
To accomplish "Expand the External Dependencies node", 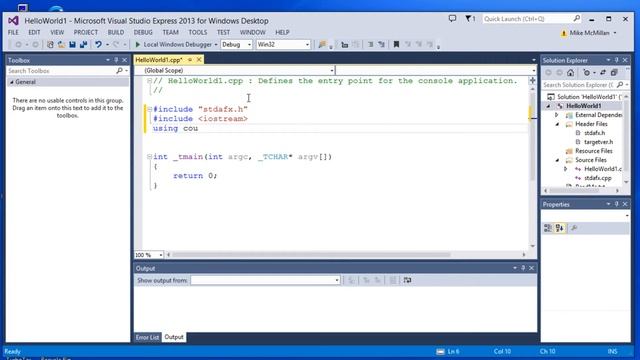I will pos(556,115).
